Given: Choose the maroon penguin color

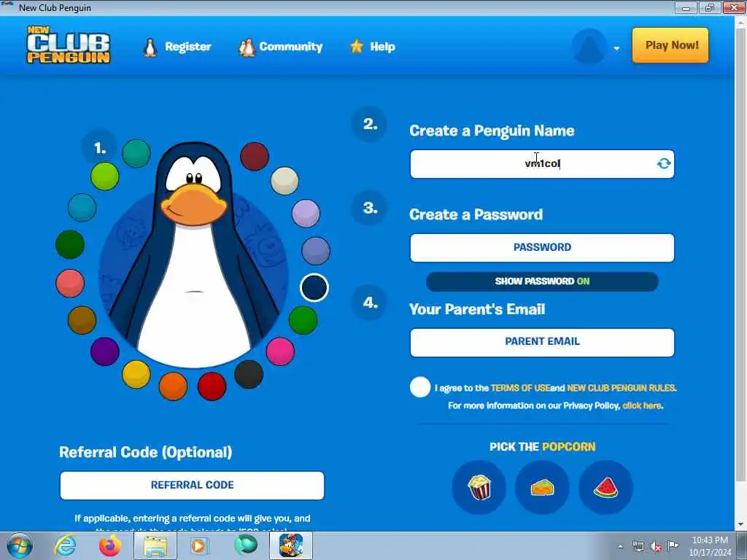Looking at the screenshot, I should pyautogui.click(x=255, y=156).
